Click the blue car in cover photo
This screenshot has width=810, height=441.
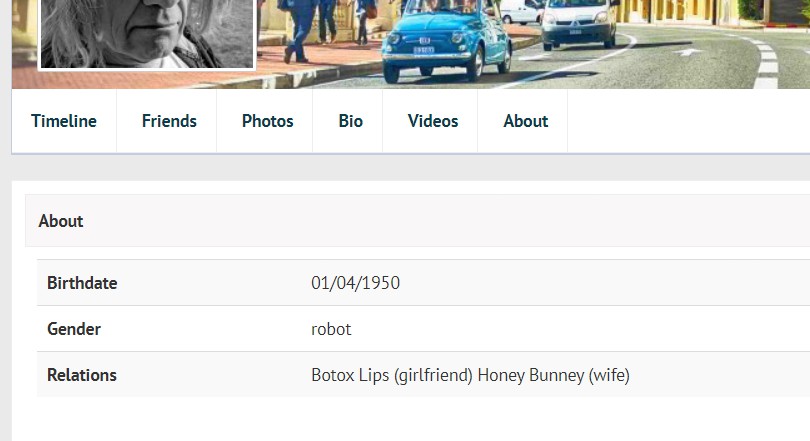click(447, 38)
